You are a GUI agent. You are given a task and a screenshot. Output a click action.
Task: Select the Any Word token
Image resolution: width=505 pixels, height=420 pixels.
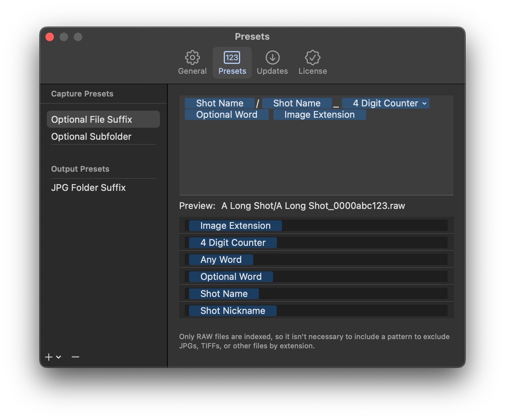221,259
